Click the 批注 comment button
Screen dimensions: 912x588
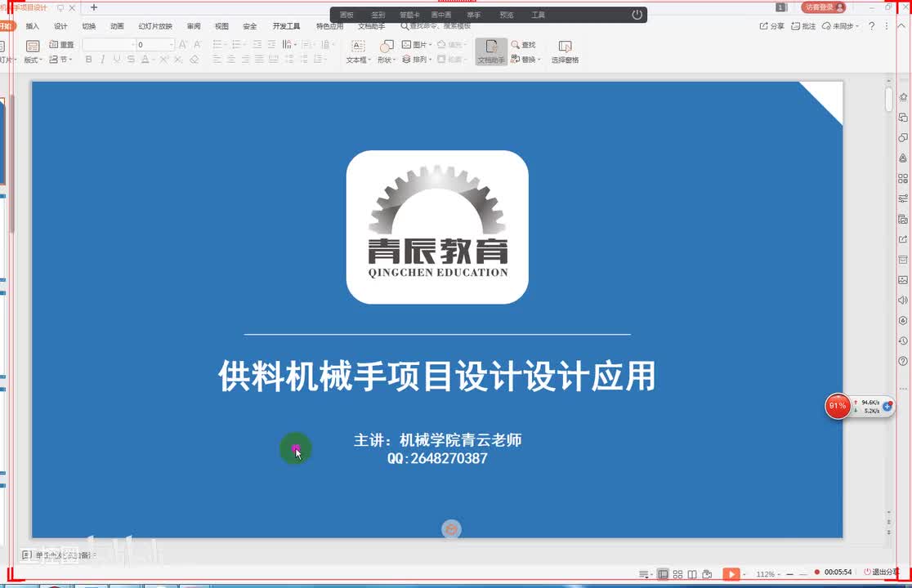click(x=803, y=26)
